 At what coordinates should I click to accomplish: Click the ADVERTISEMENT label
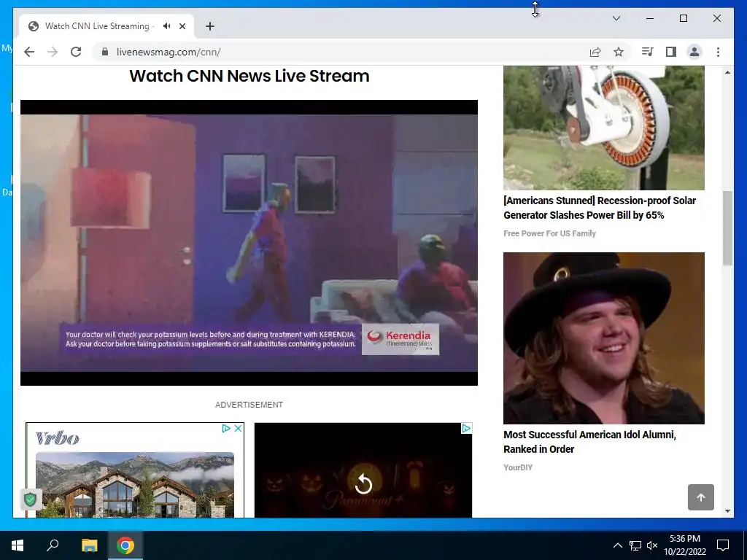pyautogui.click(x=249, y=405)
